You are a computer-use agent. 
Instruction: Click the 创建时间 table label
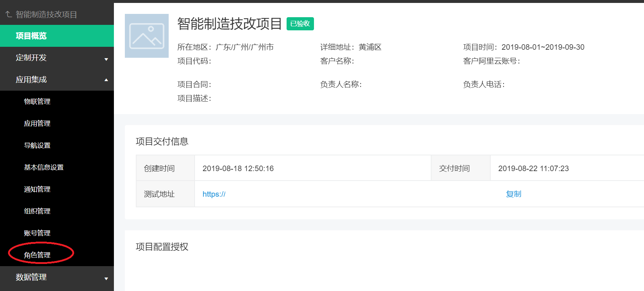(159, 169)
